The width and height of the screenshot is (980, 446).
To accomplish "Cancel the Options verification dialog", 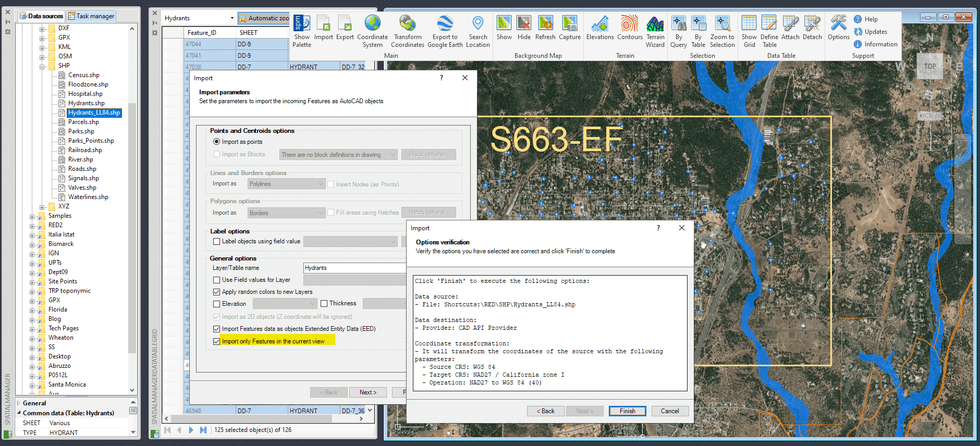I will click(670, 411).
